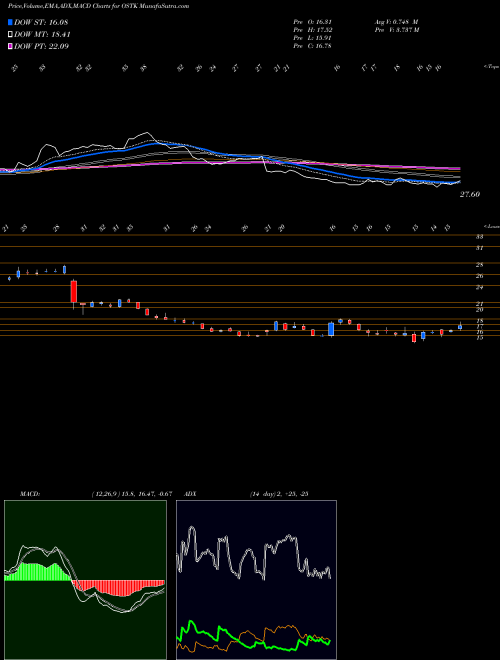Click the green MACD histogram area
The width and height of the screenshot is (500, 660).
38,572
